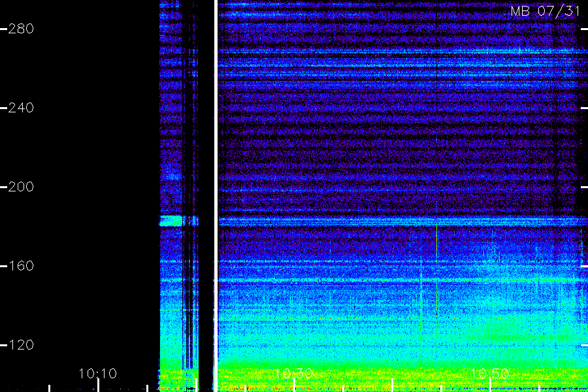
Task: Click the 160 frequency axis label
Action: (x=21, y=266)
